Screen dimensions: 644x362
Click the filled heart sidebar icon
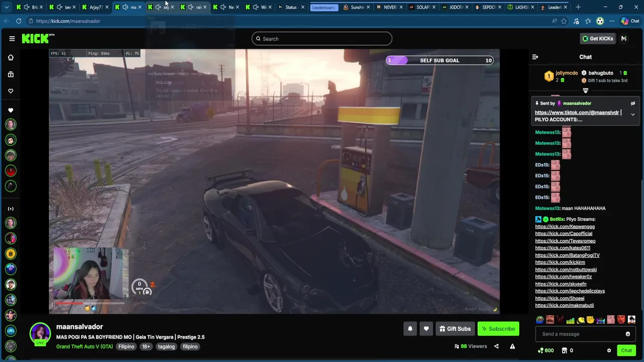(x=11, y=110)
